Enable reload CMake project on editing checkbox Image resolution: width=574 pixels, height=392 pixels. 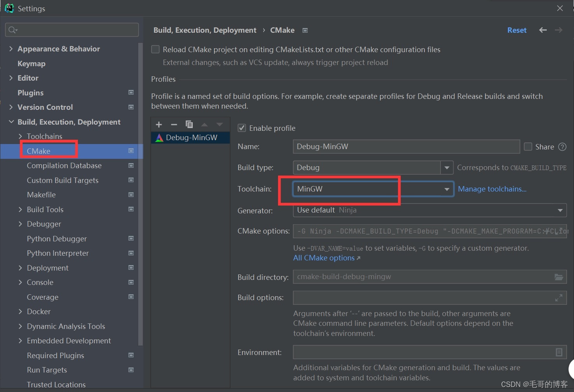(x=155, y=49)
